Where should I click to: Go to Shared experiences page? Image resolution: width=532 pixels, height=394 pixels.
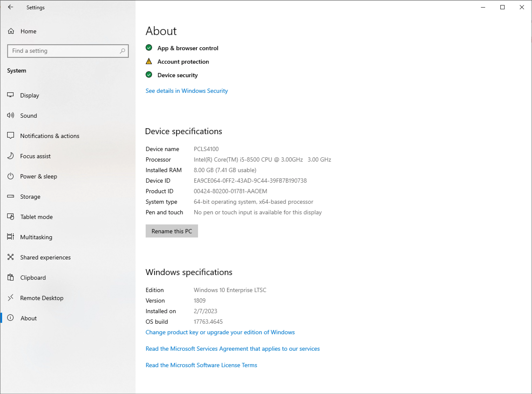[45, 257]
